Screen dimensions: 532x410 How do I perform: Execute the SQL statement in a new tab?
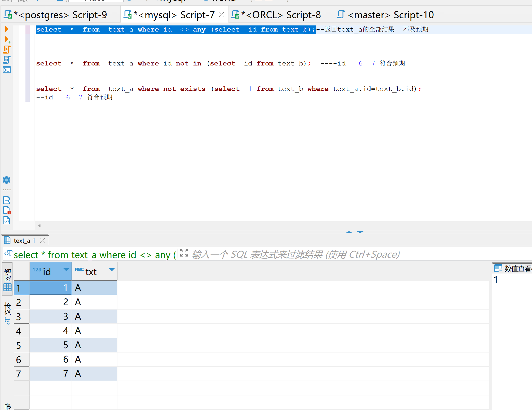pos(7,40)
